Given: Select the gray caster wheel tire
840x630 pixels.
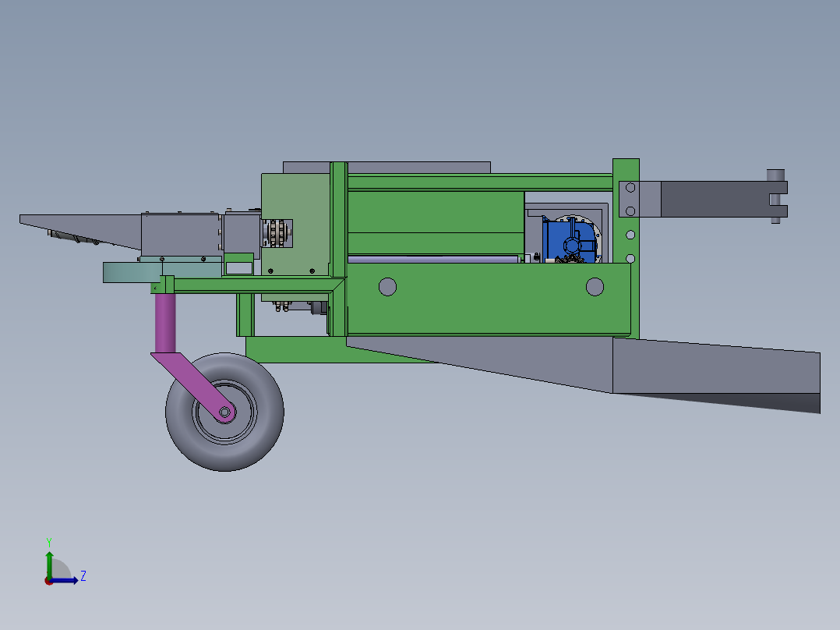Looking at the screenshot, I should pyautogui.click(x=224, y=412).
